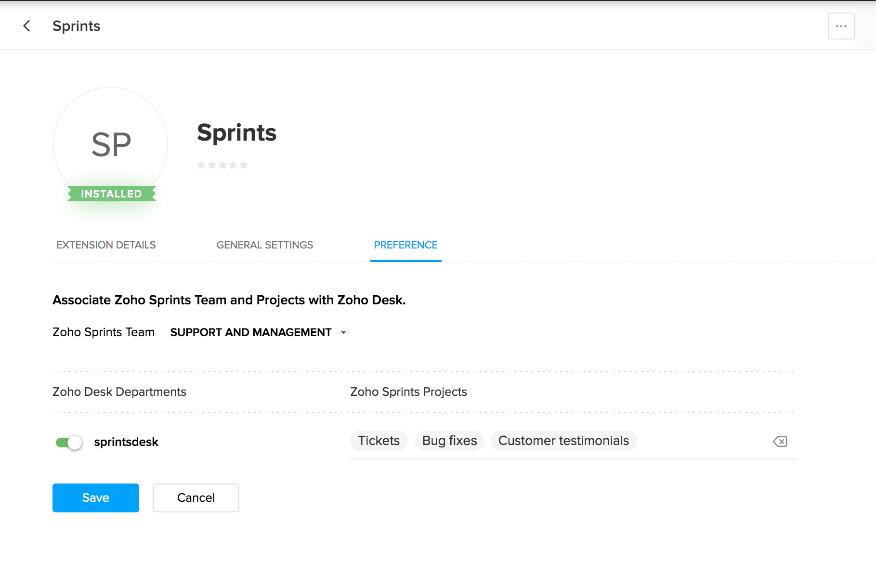Click the large Sprints extension heading
The width and height of the screenshot is (876, 588).
236,133
